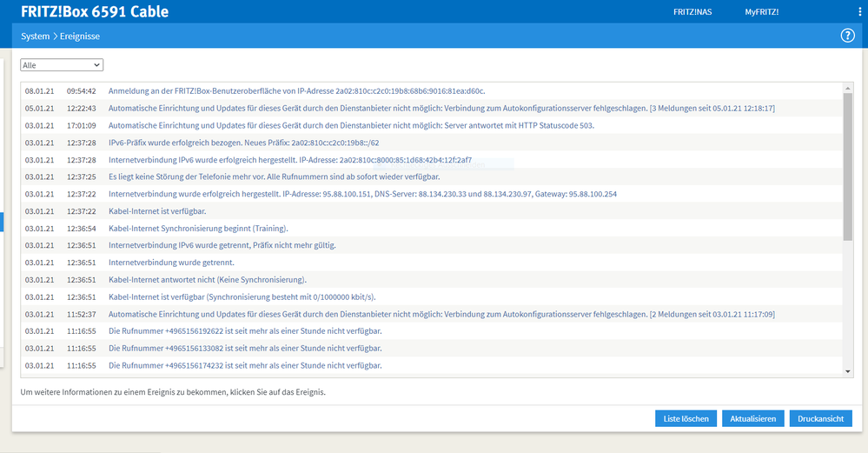868x453 pixels.
Task: Click the Liste löschen button
Action: pyautogui.click(x=686, y=419)
